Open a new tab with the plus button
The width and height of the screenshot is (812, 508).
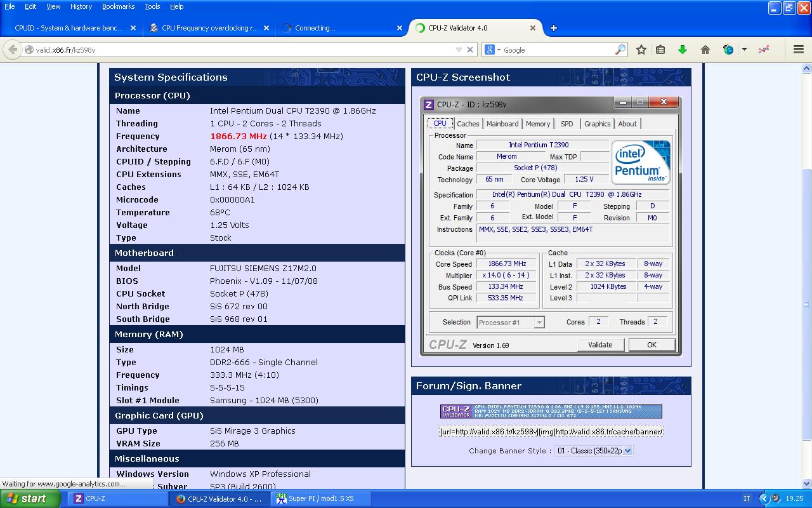click(554, 28)
